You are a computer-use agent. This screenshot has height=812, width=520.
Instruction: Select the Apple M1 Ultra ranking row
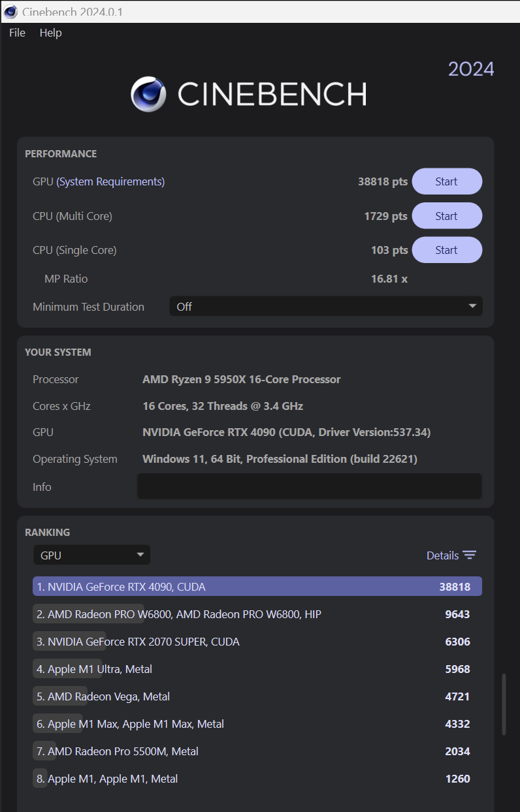click(257, 669)
